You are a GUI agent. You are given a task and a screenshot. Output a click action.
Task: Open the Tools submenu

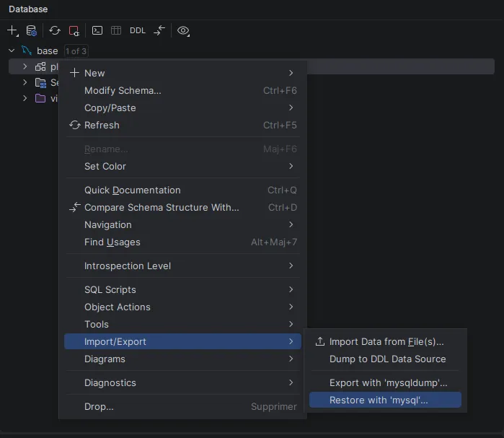[182, 324]
